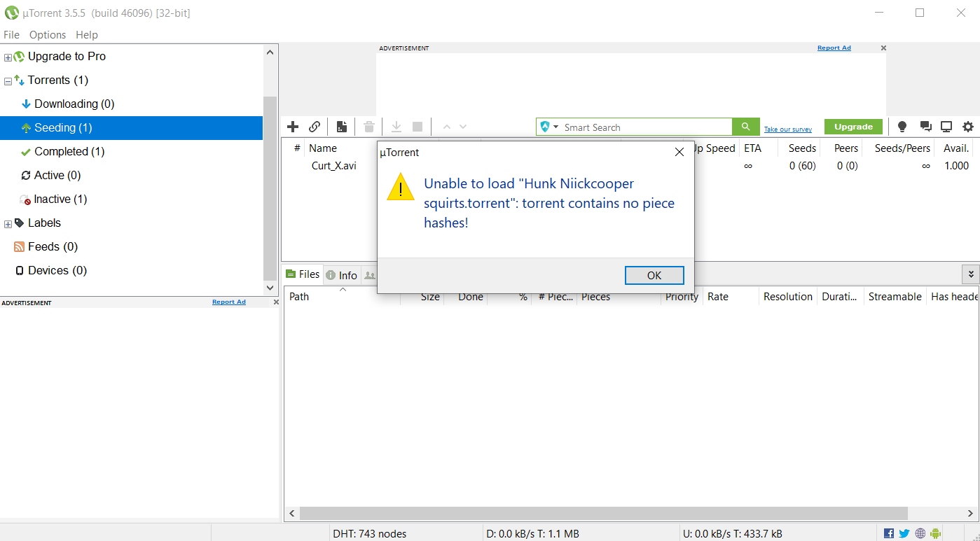Collapse the Torrents tree node

pos(8,81)
